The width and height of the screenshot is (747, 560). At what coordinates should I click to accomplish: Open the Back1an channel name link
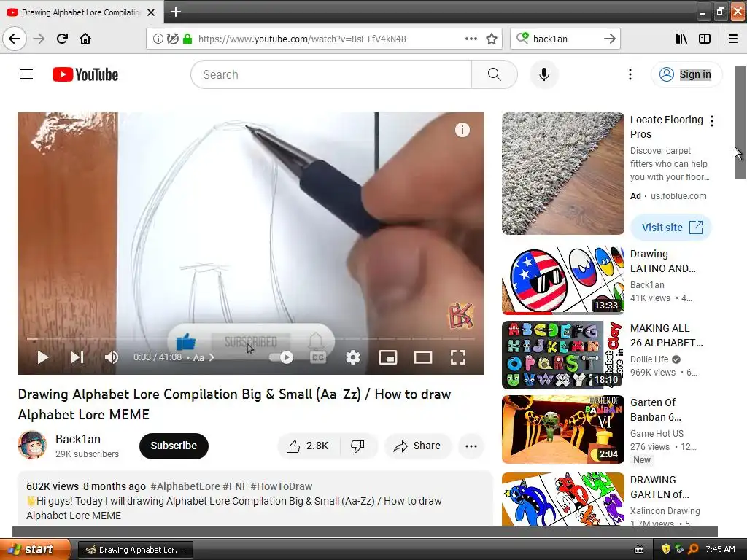click(77, 439)
